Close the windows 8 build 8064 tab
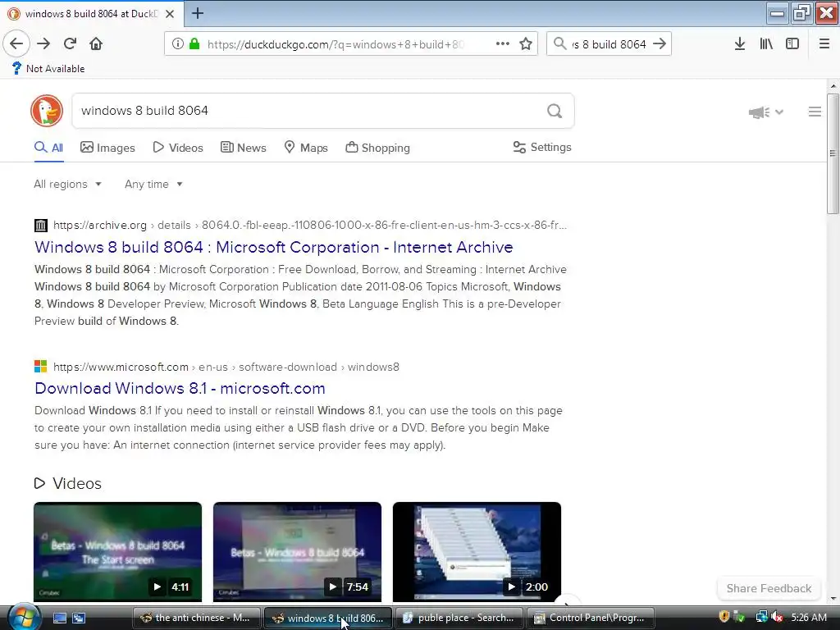Image resolution: width=840 pixels, height=630 pixels. click(170, 14)
